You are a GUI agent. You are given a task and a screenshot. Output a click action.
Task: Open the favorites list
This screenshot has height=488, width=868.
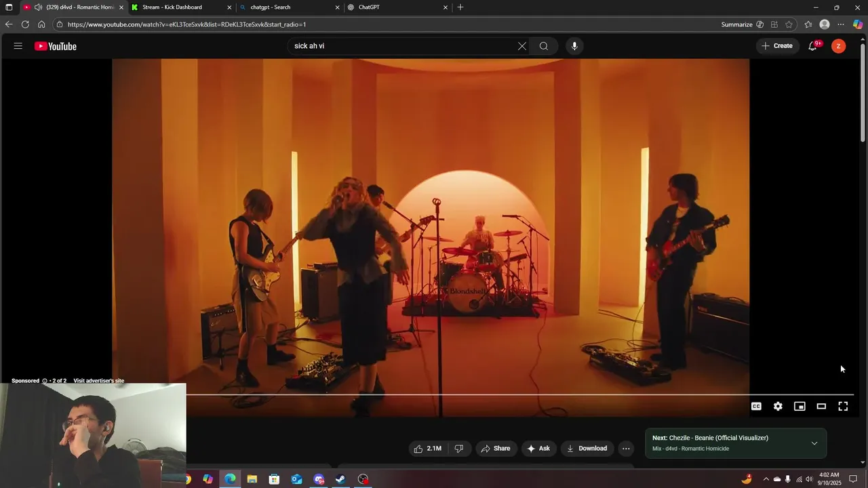(808, 24)
